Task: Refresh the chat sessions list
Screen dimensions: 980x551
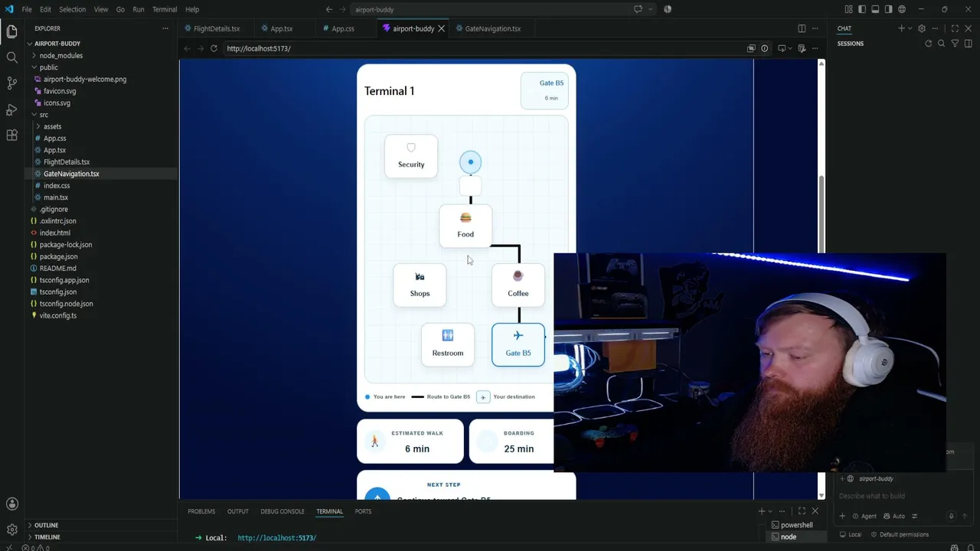Action: click(928, 44)
